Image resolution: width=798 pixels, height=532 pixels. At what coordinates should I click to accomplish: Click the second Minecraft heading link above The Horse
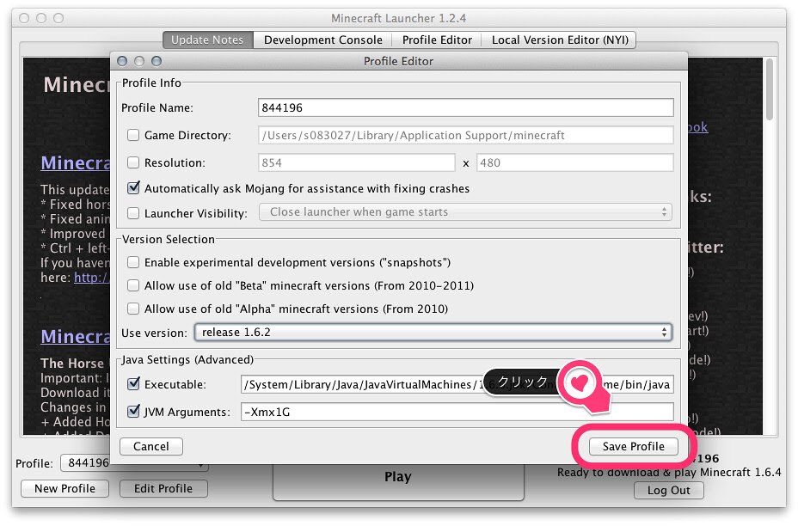pos(76,337)
